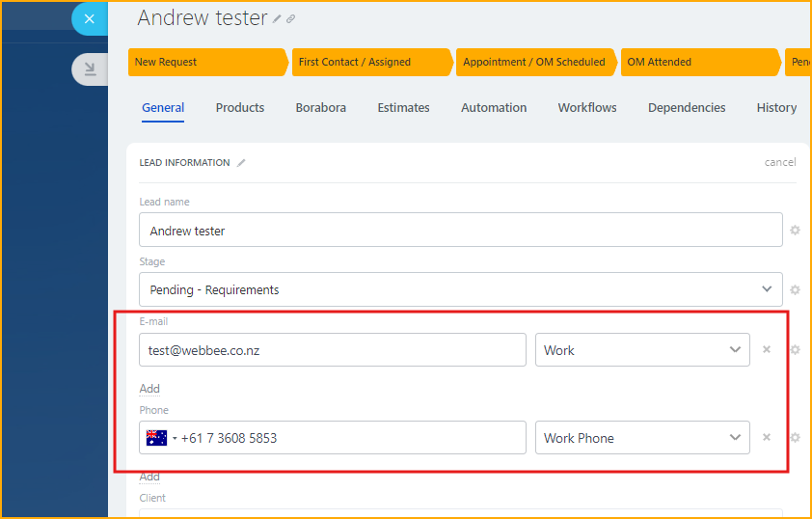Open the Estimates tab

[x=403, y=108]
